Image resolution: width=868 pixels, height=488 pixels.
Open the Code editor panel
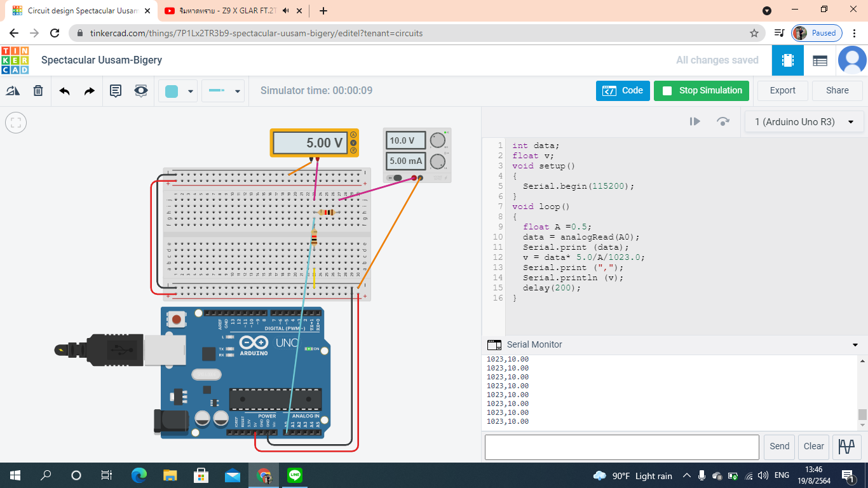click(x=623, y=91)
